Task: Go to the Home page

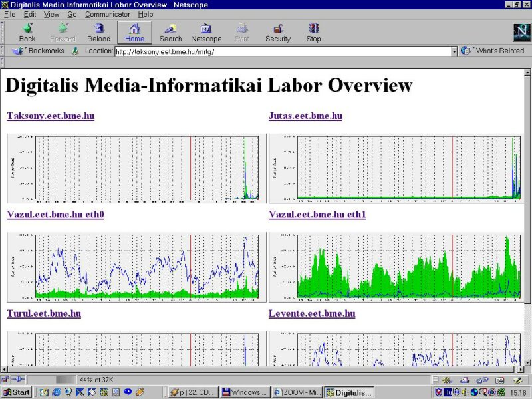Action: click(x=134, y=32)
